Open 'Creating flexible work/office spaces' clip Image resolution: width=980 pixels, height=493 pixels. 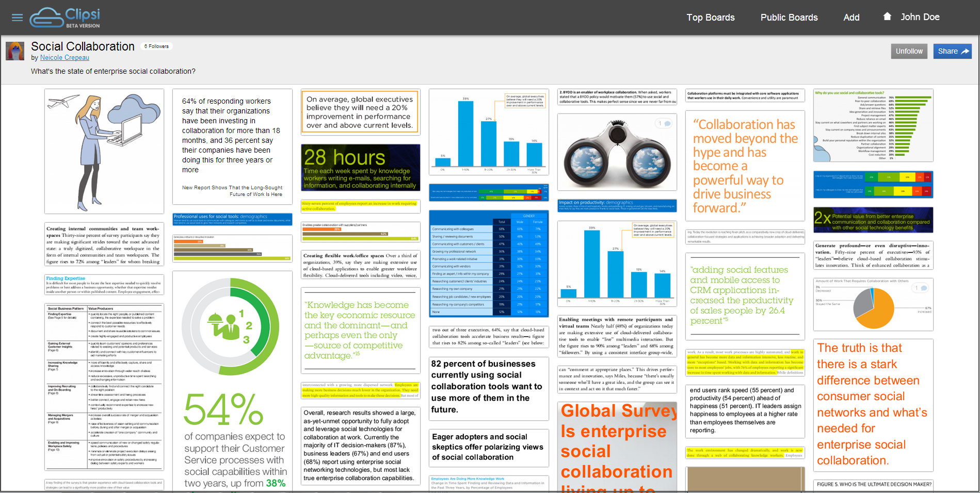point(360,265)
